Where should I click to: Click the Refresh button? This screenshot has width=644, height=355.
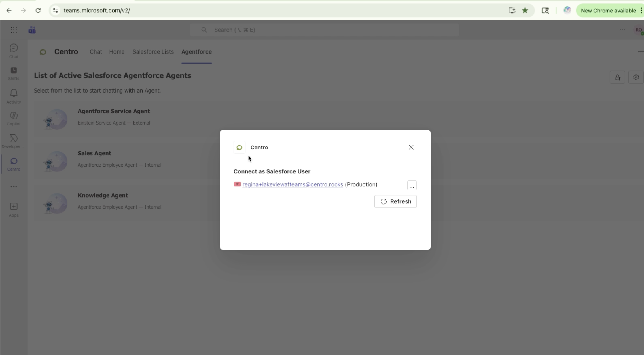click(x=395, y=201)
